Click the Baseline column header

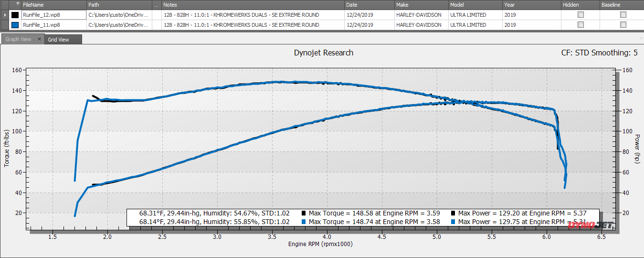(622, 5)
